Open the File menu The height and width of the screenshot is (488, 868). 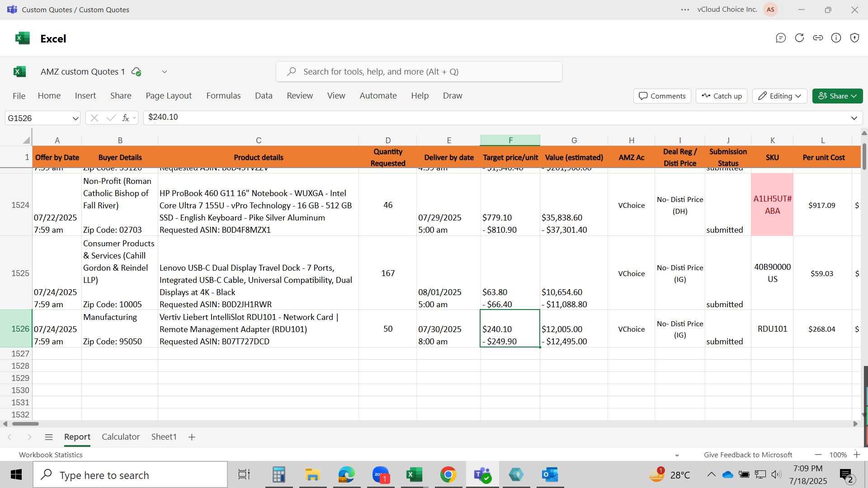tap(19, 96)
